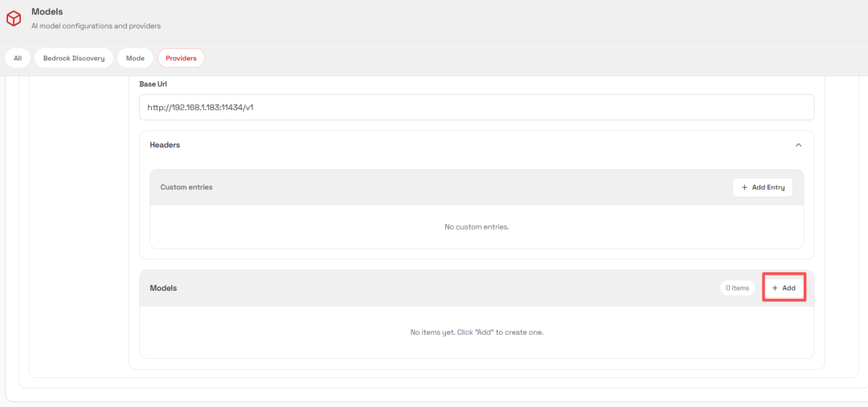Add a new model with Add button
Image resolution: width=868 pixels, height=407 pixels.
click(784, 288)
